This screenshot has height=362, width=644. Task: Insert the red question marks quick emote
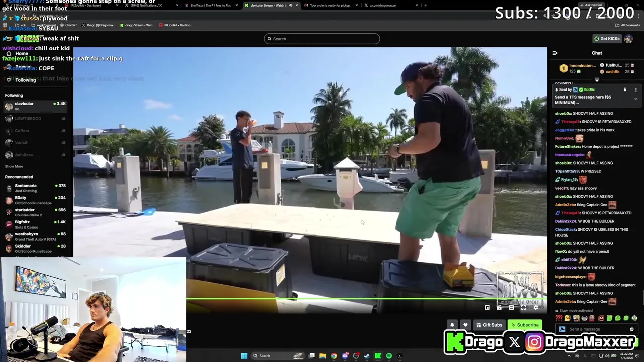point(559,318)
